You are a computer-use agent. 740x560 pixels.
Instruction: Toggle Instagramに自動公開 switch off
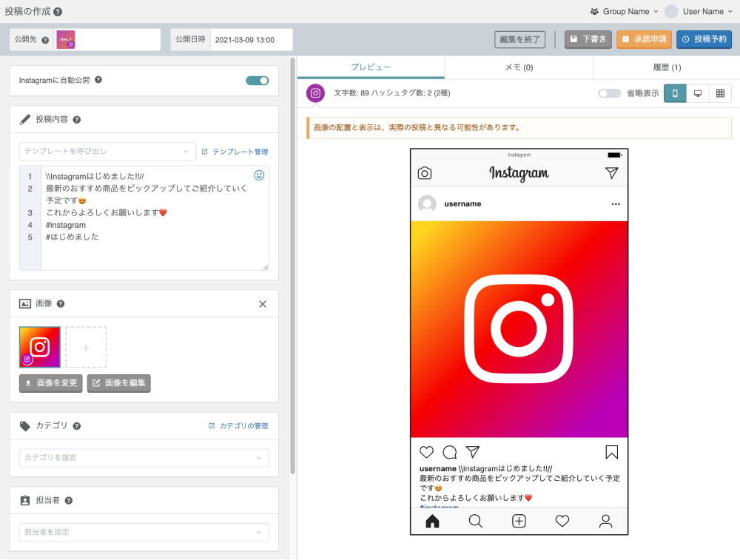tap(258, 81)
